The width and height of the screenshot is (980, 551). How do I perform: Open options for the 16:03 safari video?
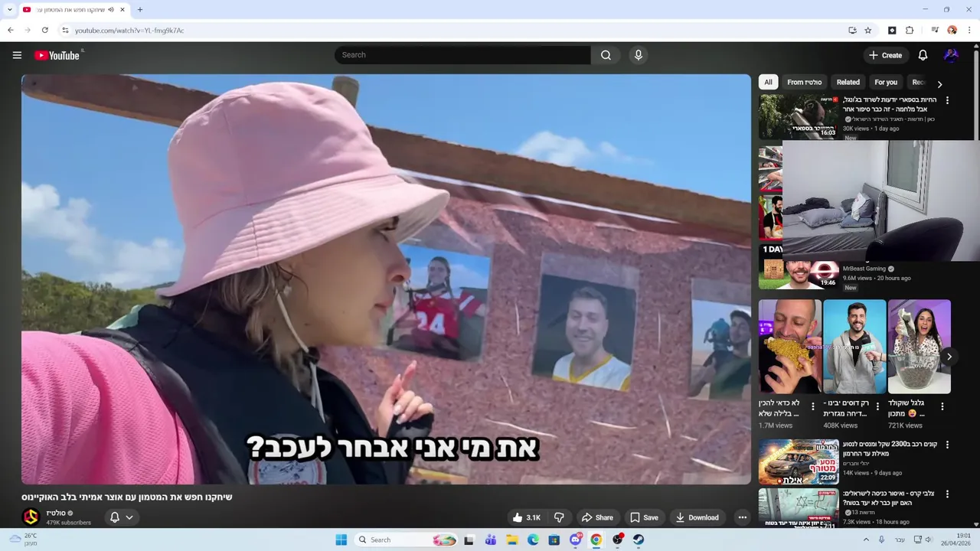coord(947,100)
